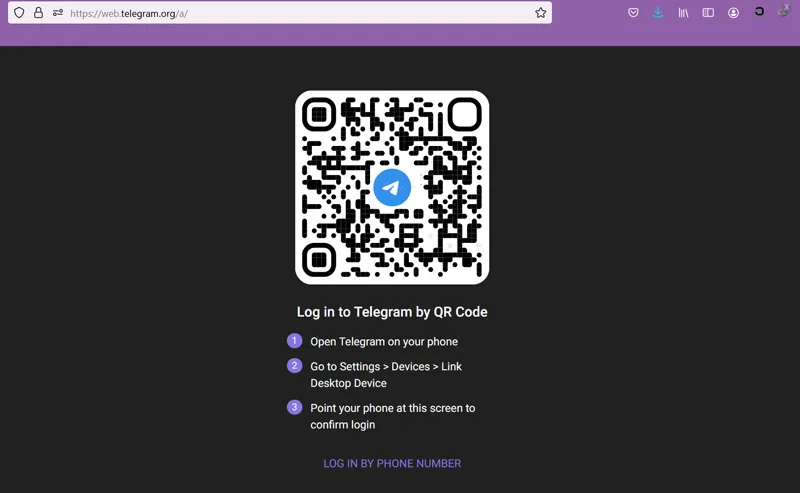Open site permissions icon in address bar
The image size is (800, 493).
tap(58, 13)
